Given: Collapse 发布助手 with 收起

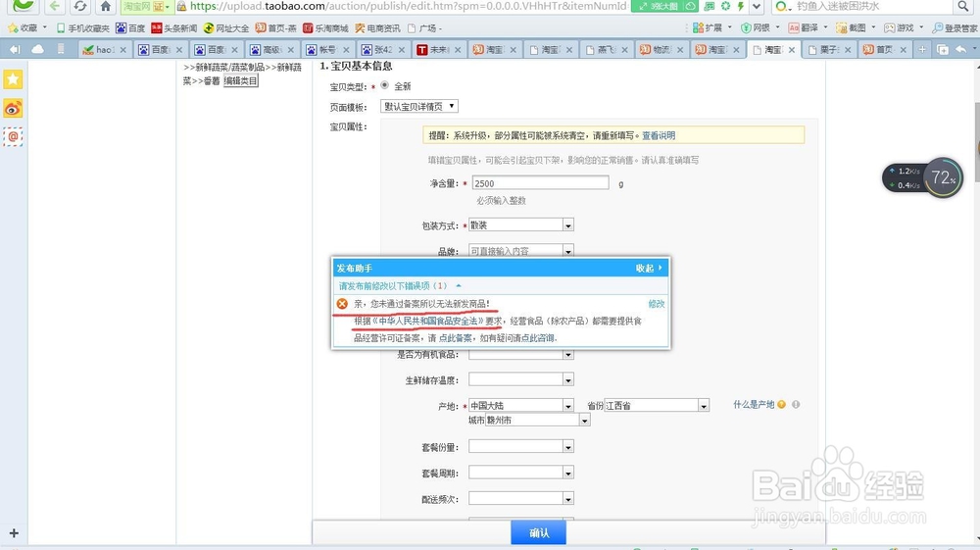Looking at the screenshot, I should pyautogui.click(x=649, y=268).
